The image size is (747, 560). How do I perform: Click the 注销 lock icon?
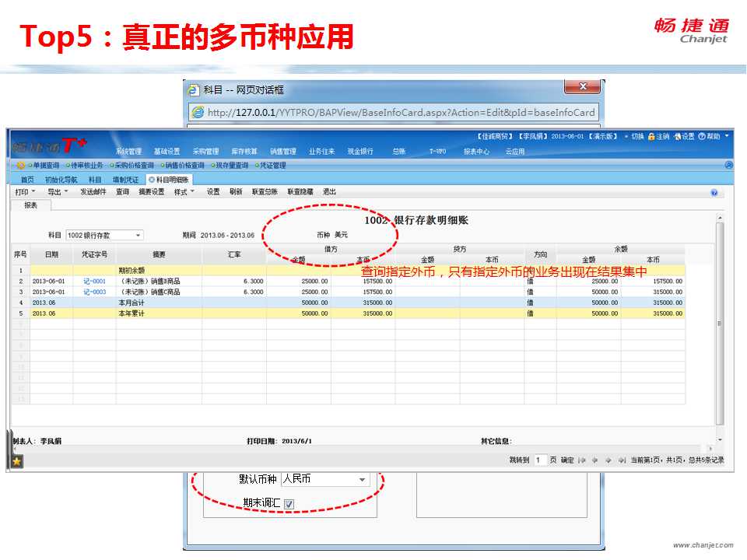651,137
